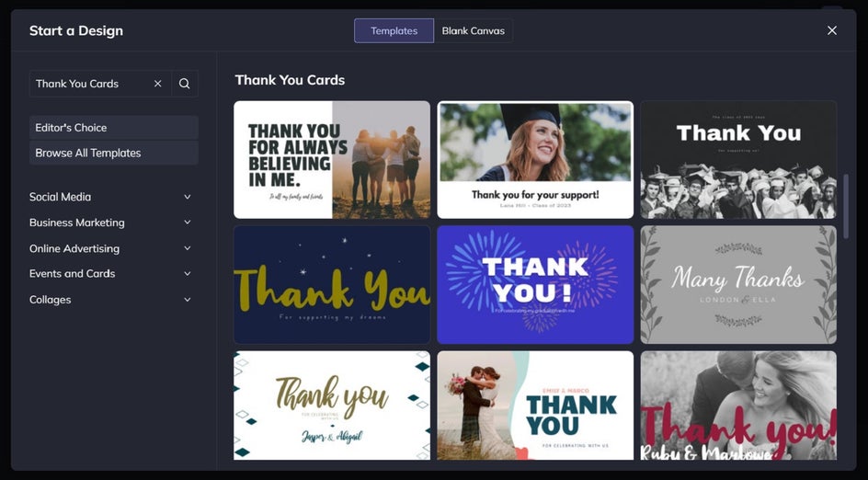Open the gray 'Many Thanks' London & Ella template
Image resolution: width=868 pixels, height=480 pixels.
pos(738,284)
